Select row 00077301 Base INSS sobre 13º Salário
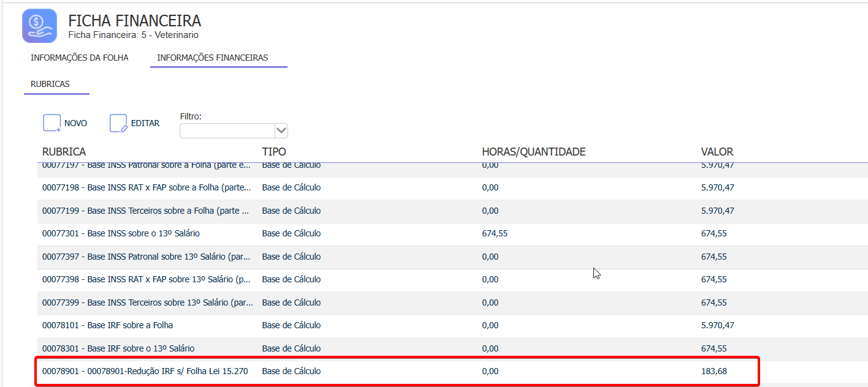Viewport: 868px width, 387px height. coord(121,233)
